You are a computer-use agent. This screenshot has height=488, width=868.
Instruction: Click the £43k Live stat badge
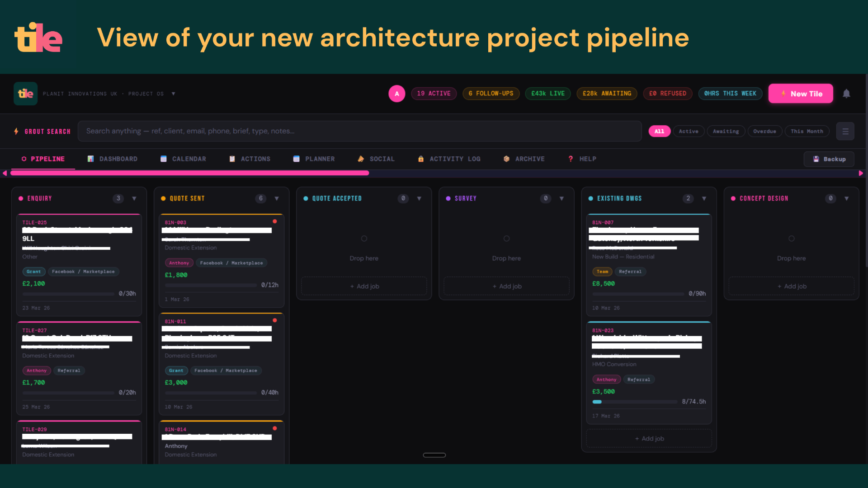point(548,94)
